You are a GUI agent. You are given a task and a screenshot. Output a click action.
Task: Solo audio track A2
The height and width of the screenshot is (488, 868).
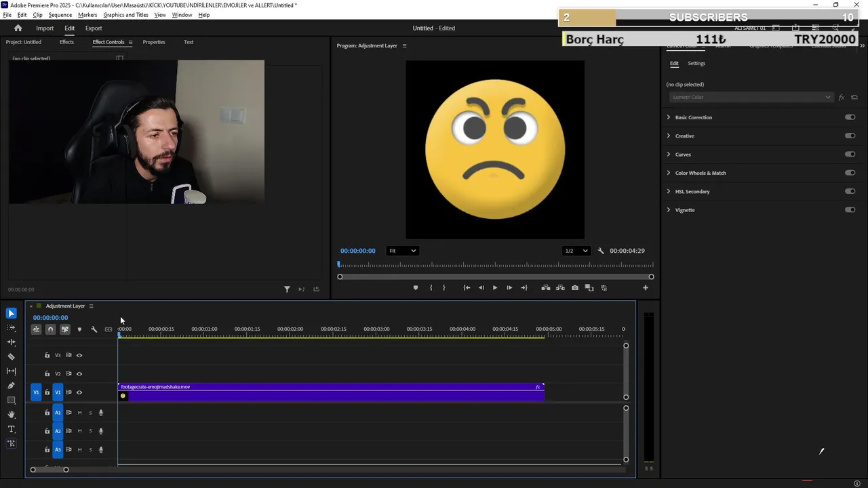point(90,431)
